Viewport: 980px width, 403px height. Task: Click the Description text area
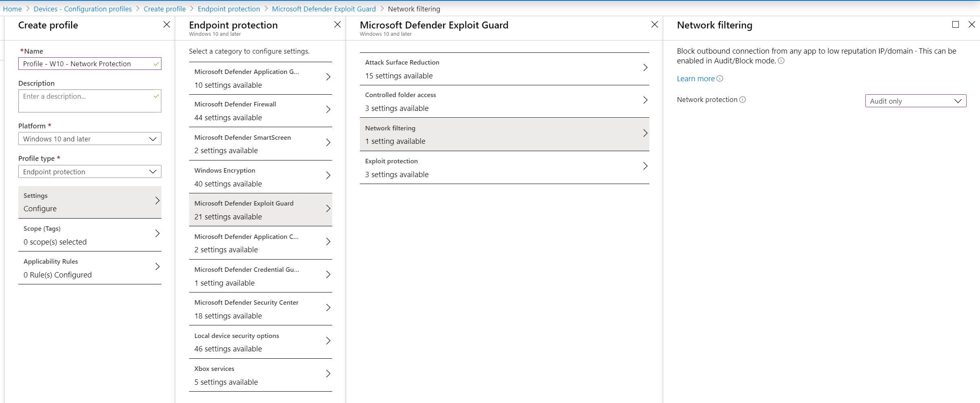click(x=90, y=101)
